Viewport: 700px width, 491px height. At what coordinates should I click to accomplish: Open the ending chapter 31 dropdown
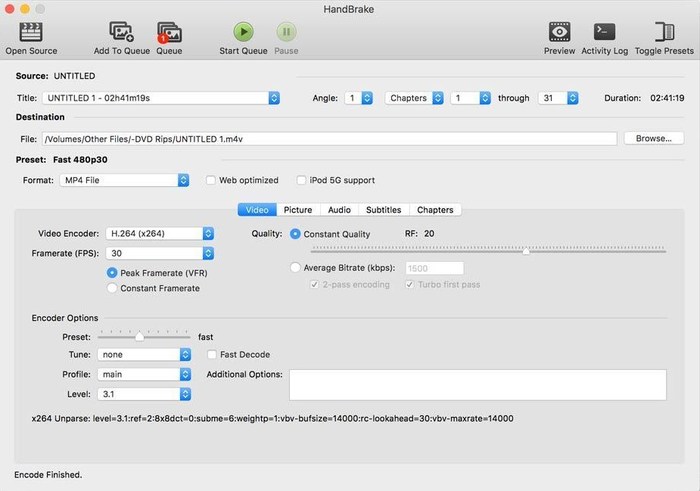(x=558, y=98)
